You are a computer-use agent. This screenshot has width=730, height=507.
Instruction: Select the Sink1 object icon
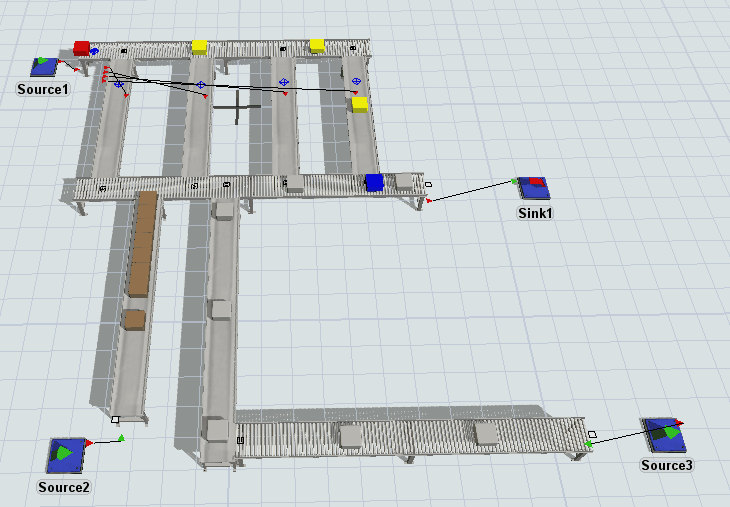(x=532, y=187)
